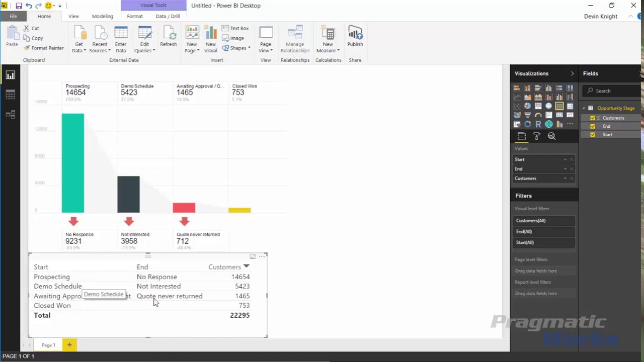Click the Undo arrow in quick access toolbar
Screen dimensions: 644x362
[x=29, y=6]
